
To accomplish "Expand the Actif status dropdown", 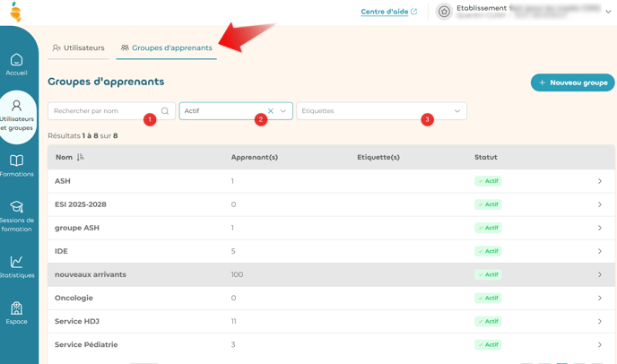I will click(x=283, y=111).
